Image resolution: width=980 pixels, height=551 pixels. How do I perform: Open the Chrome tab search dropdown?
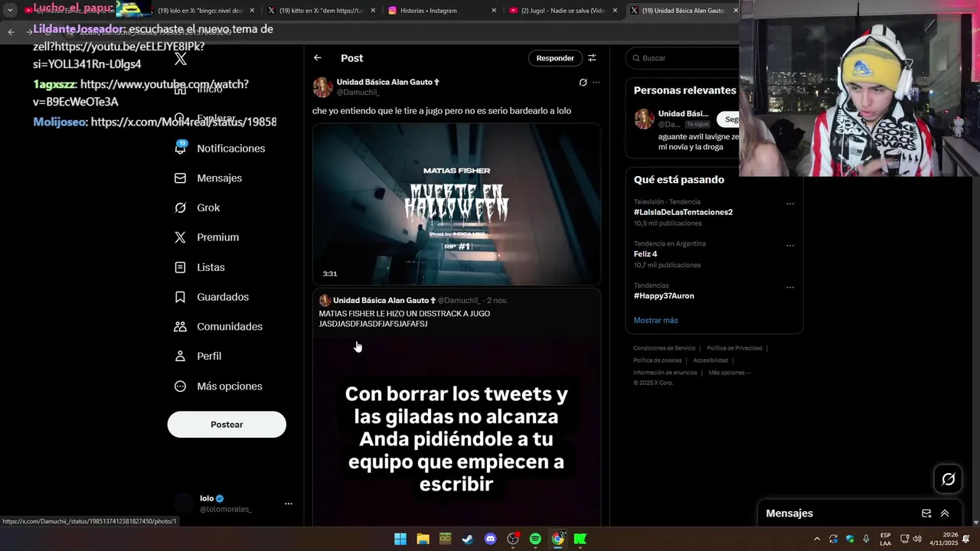click(10, 11)
